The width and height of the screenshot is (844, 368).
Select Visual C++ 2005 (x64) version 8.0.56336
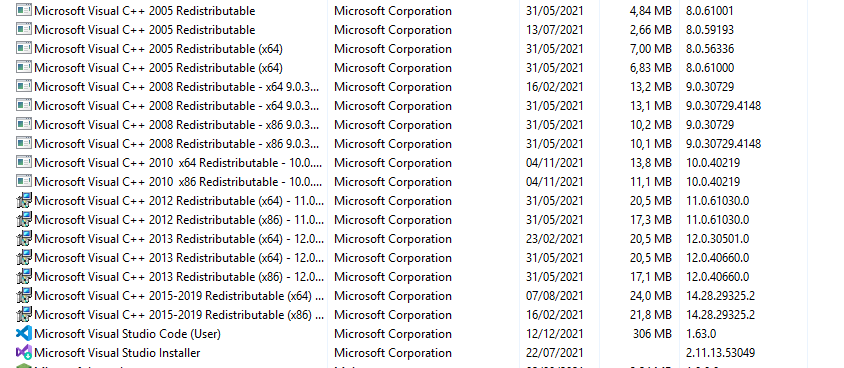[158, 48]
